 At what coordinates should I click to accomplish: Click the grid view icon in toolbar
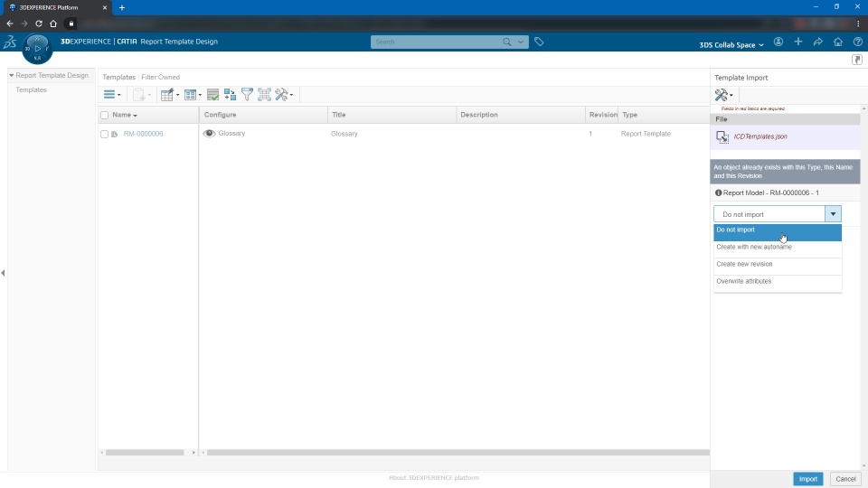[x=191, y=95]
